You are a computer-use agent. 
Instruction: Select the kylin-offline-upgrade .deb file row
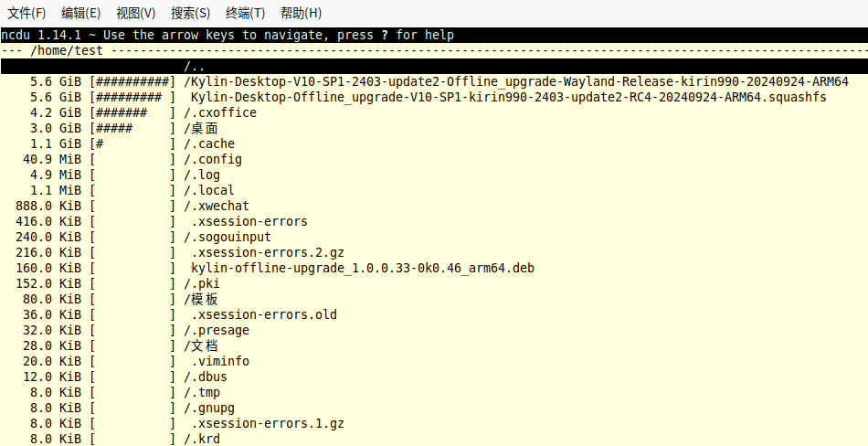[362, 268]
